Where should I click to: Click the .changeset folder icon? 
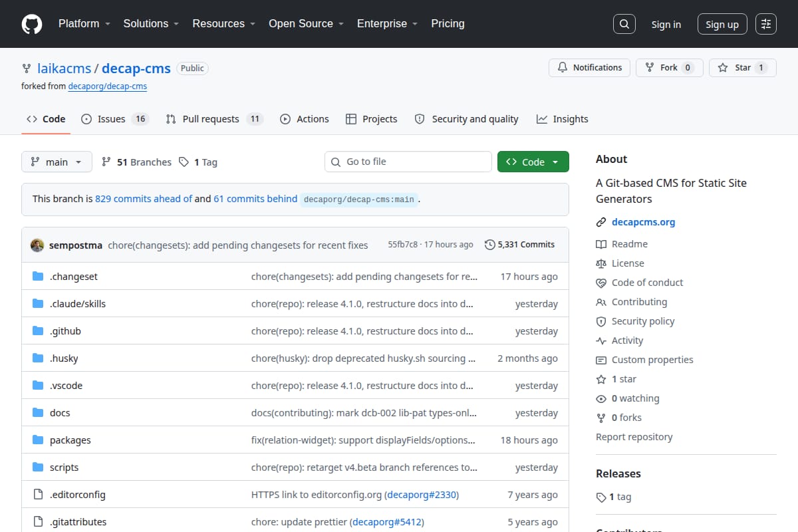pyautogui.click(x=38, y=277)
